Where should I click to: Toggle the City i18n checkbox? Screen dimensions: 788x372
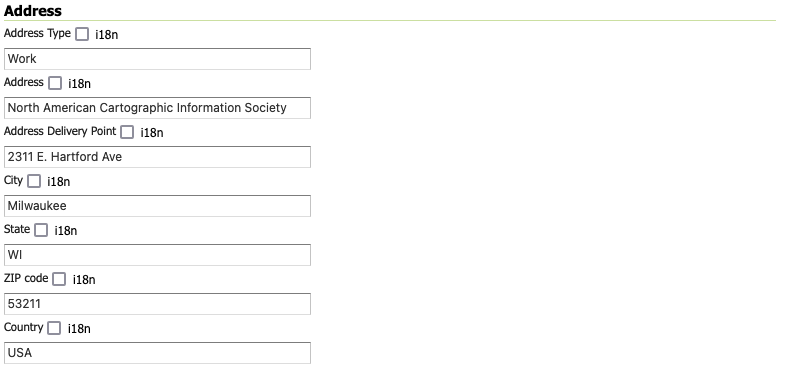coord(34,181)
